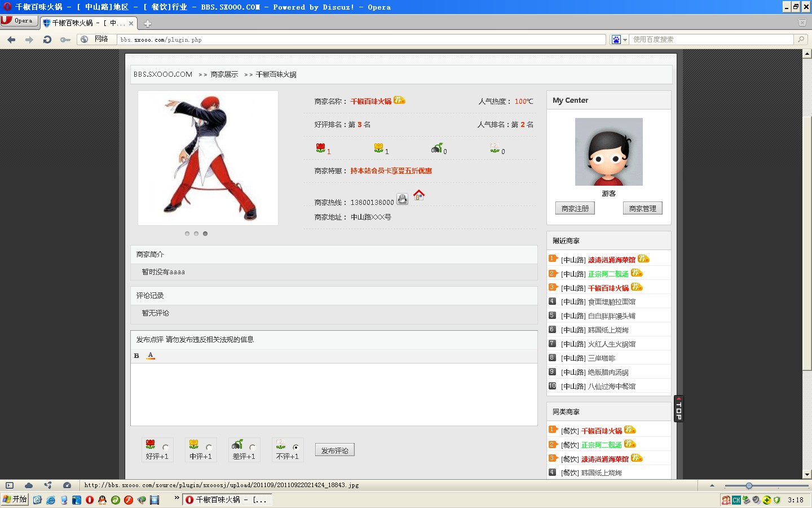Open the search engine dropdown arrow
The height and width of the screenshot is (508, 812).
pos(625,40)
